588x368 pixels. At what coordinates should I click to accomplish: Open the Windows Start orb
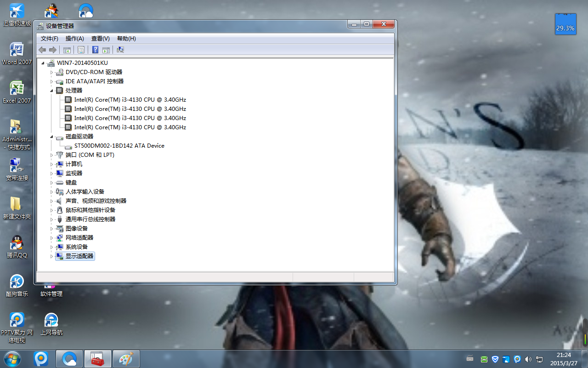12,359
